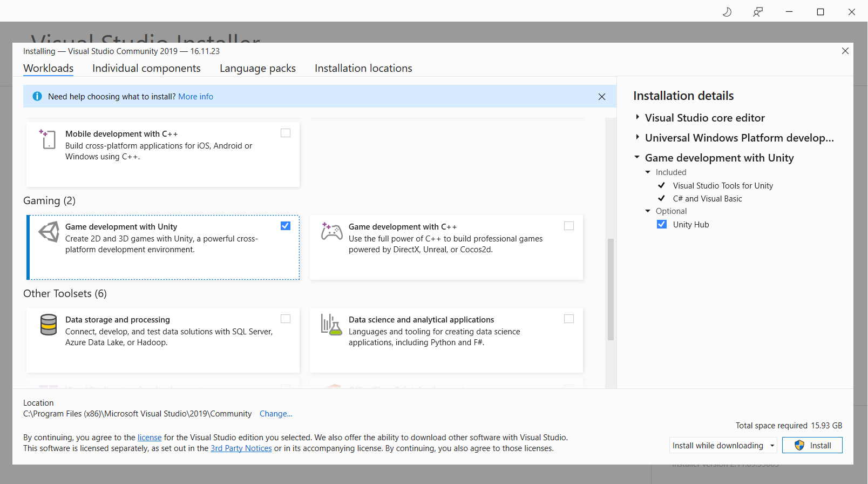
Task: Click the blue info icon in help banner
Action: [x=37, y=96]
